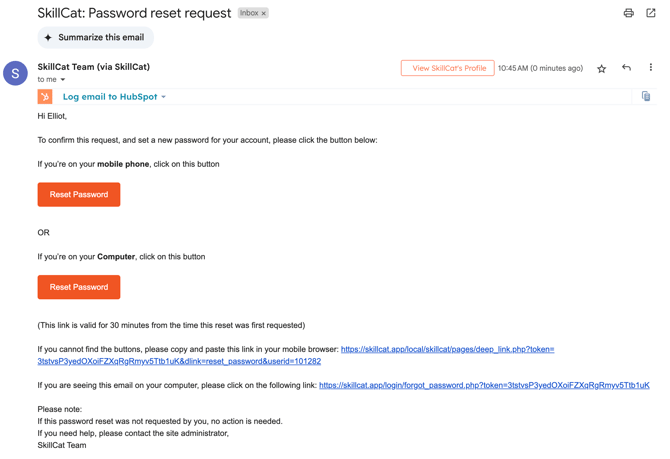The image size is (670, 459).
Task: Click Reset Password button for Computer
Action: [79, 287]
